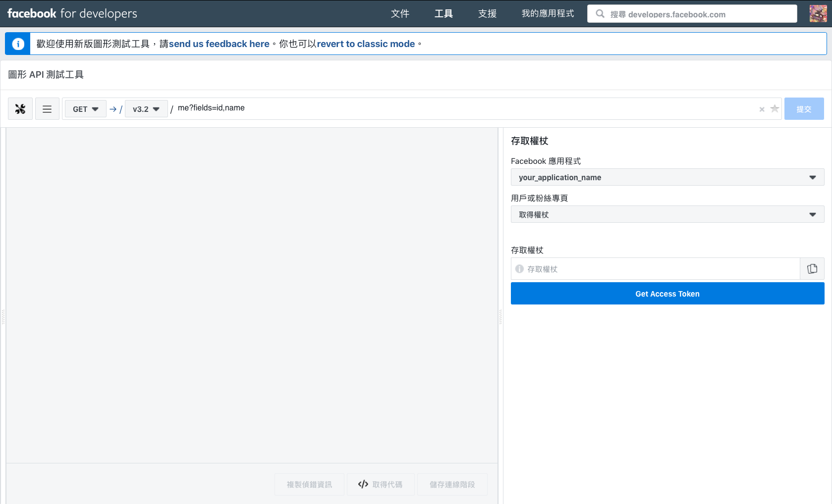Click the Facebook 應用程式 label
The height and width of the screenshot is (504, 832).
point(546,161)
